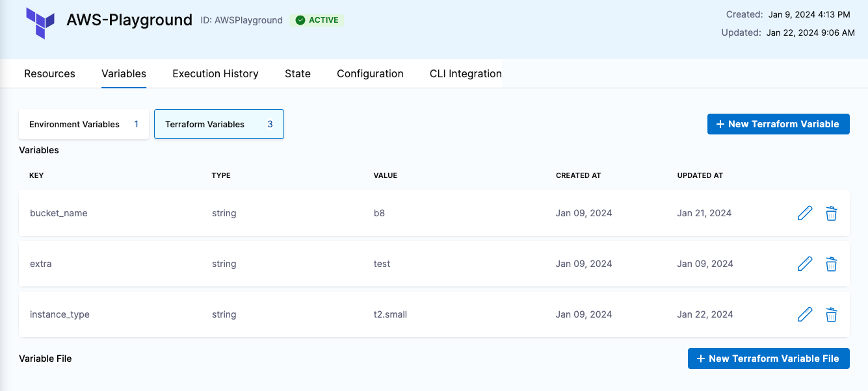This screenshot has width=868, height=391.
Task: Click the Terraform logo icon
Action: click(x=40, y=23)
